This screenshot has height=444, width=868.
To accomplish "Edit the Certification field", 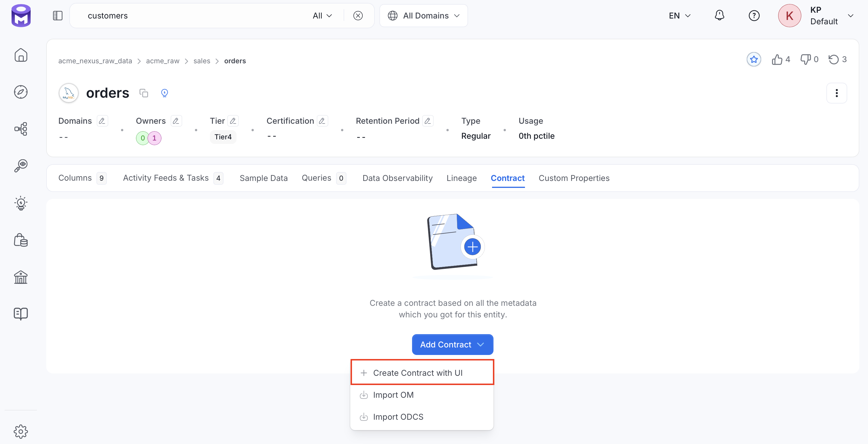I will click(322, 121).
